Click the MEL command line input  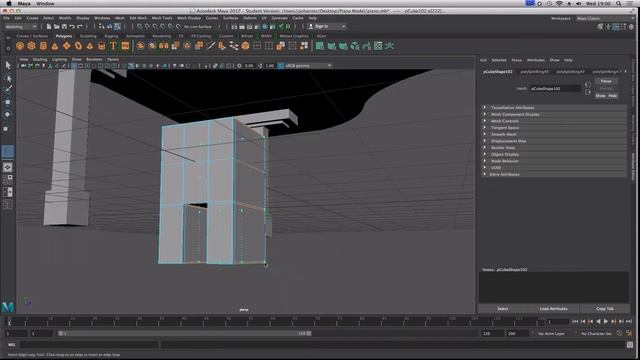click(90, 345)
